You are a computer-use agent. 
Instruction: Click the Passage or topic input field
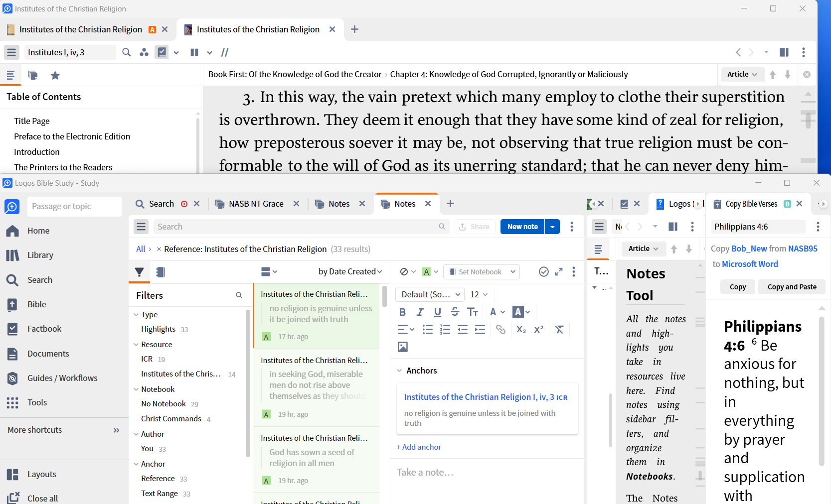click(x=74, y=206)
